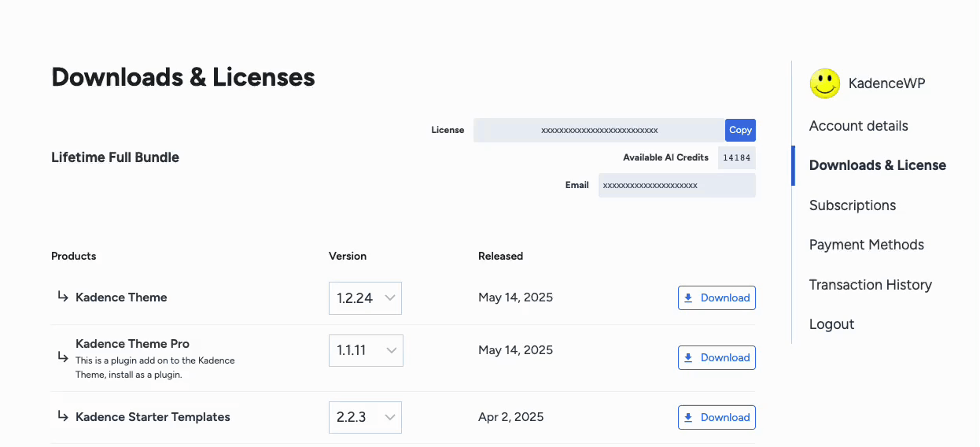The image size is (980, 447).
Task: Click the download arrow icon for Kadence Theme
Action: pos(688,297)
